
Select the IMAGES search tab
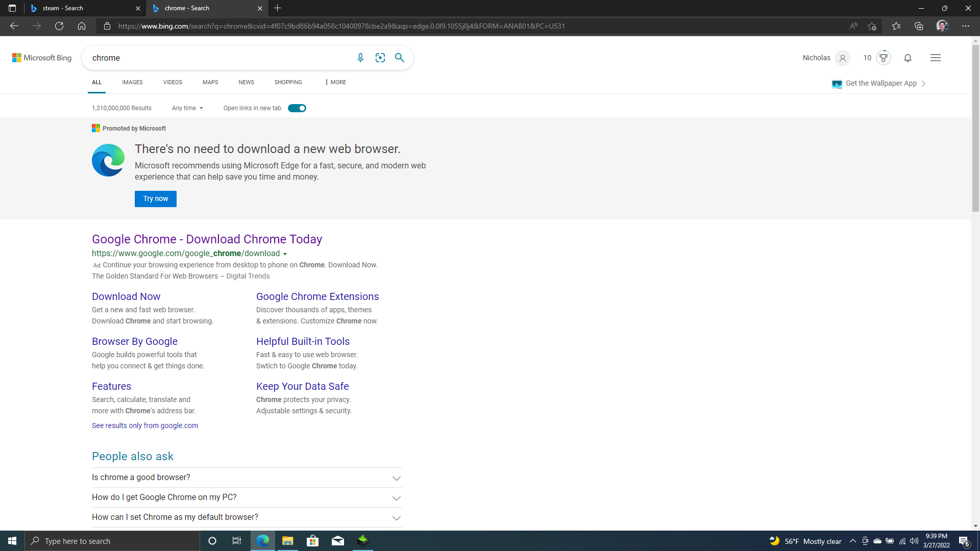click(132, 82)
